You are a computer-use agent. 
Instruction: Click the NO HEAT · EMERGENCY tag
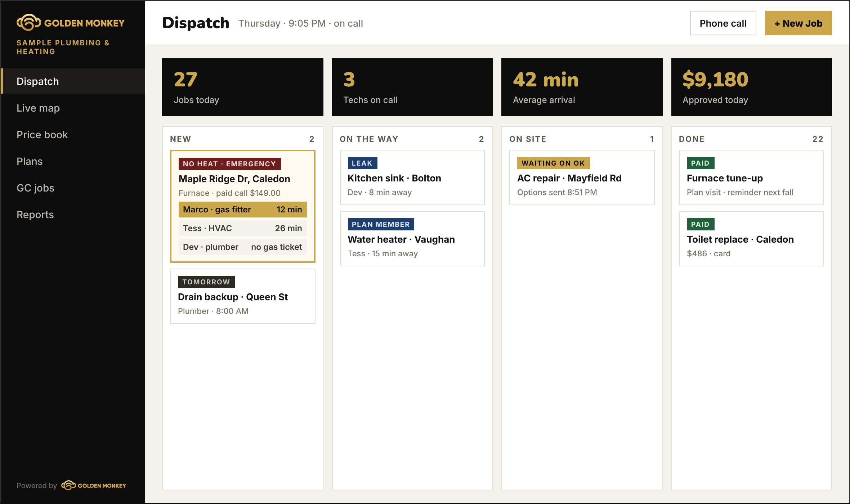pyautogui.click(x=229, y=164)
